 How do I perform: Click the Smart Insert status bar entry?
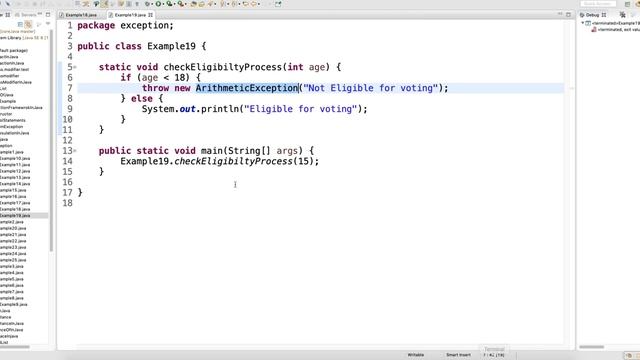(458, 355)
